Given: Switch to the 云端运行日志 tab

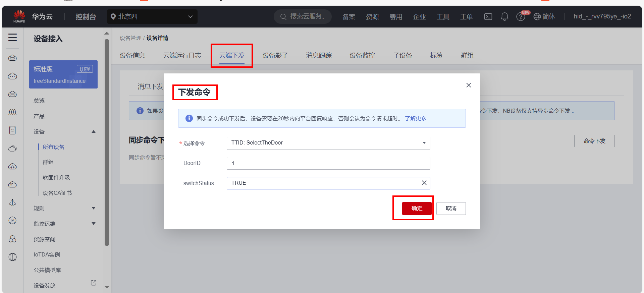Looking at the screenshot, I should point(182,56).
